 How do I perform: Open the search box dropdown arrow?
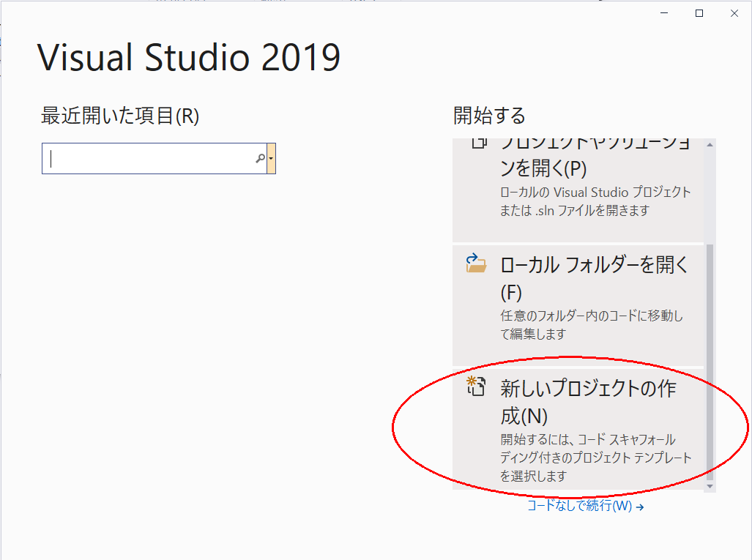tap(272, 158)
